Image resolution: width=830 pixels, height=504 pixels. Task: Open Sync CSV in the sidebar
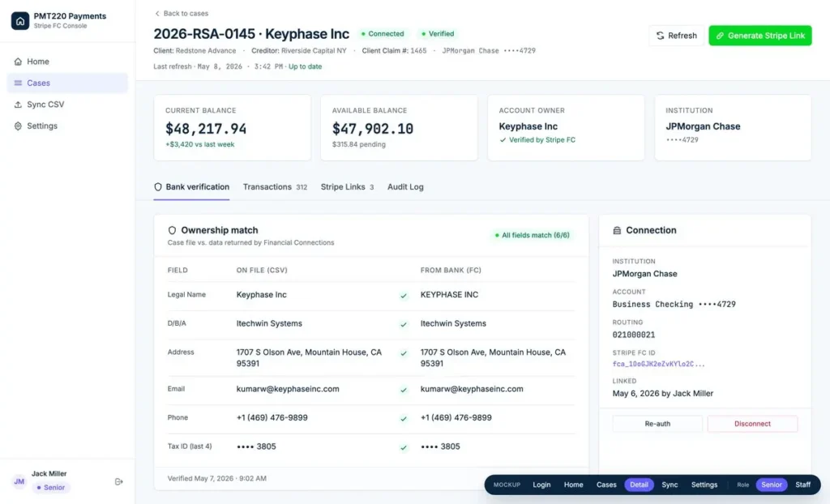(x=67, y=105)
